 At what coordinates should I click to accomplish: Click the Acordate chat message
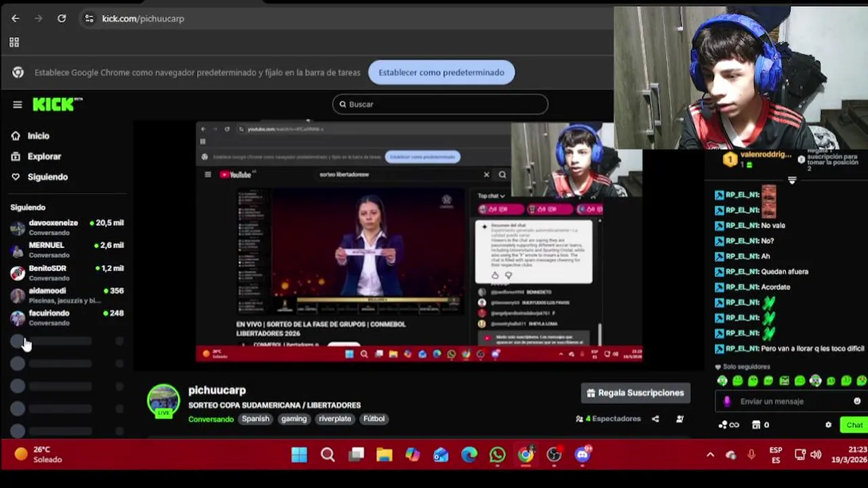click(775, 287)
